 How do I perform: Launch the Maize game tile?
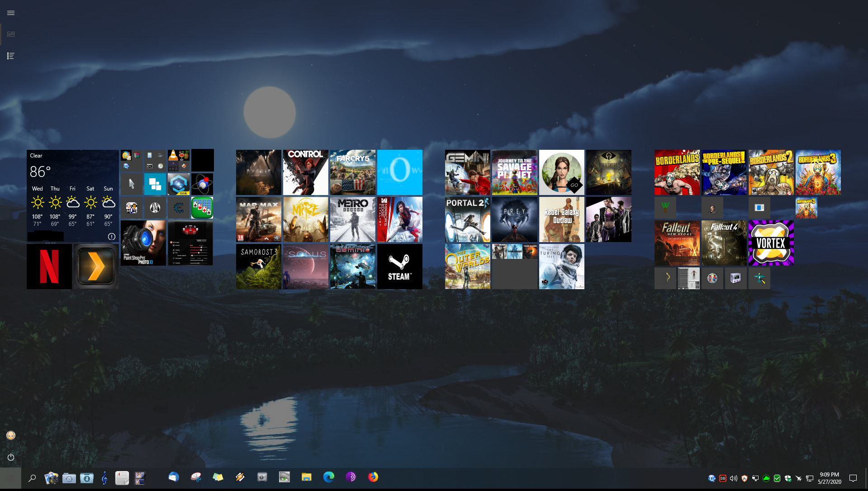(306, 219)
